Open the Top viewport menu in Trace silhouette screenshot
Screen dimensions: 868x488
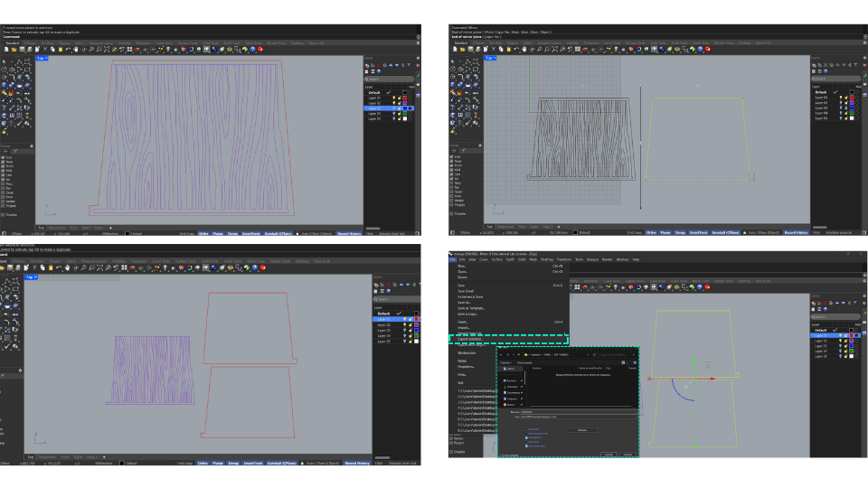42,58
